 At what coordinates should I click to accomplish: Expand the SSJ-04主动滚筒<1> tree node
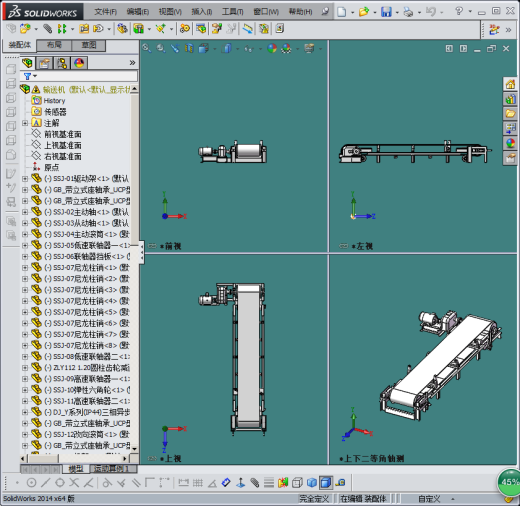pos(25,234)
